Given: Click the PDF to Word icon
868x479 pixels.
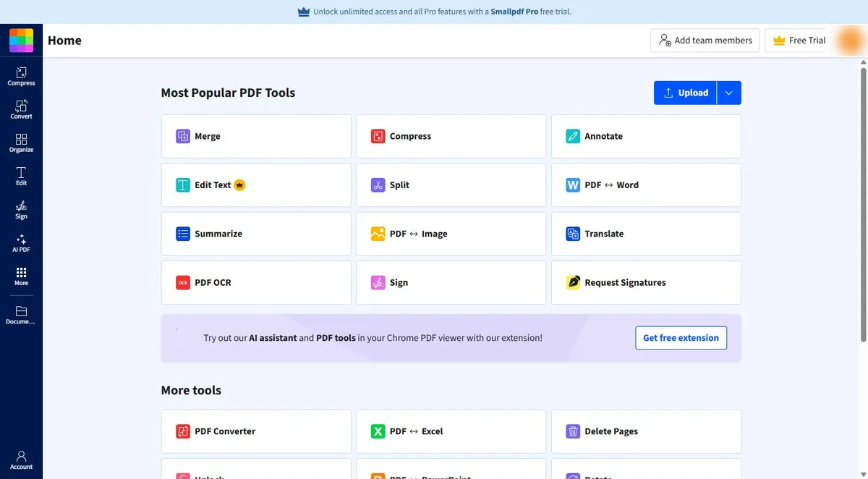Looking at the screenshot, I should [x=573, y=185].
